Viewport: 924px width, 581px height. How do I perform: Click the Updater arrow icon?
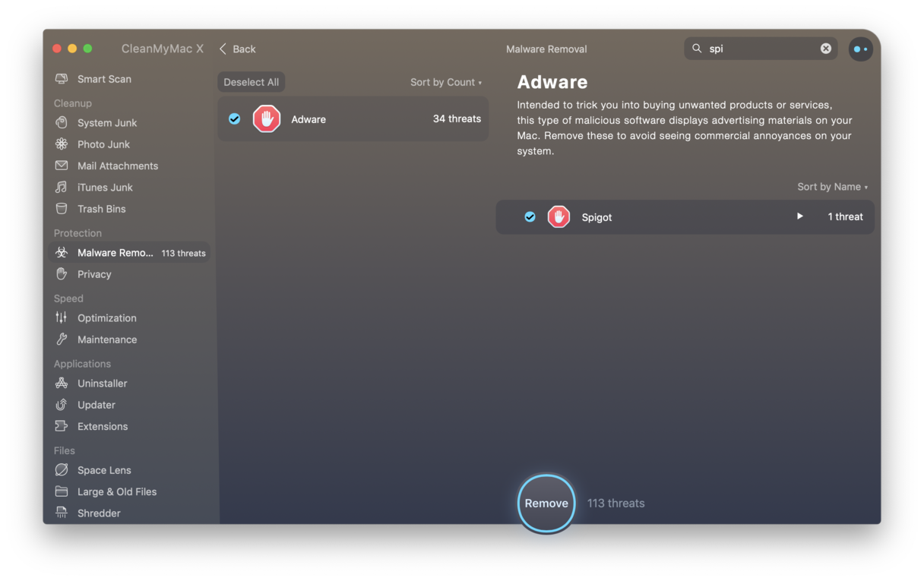[62, 405]
